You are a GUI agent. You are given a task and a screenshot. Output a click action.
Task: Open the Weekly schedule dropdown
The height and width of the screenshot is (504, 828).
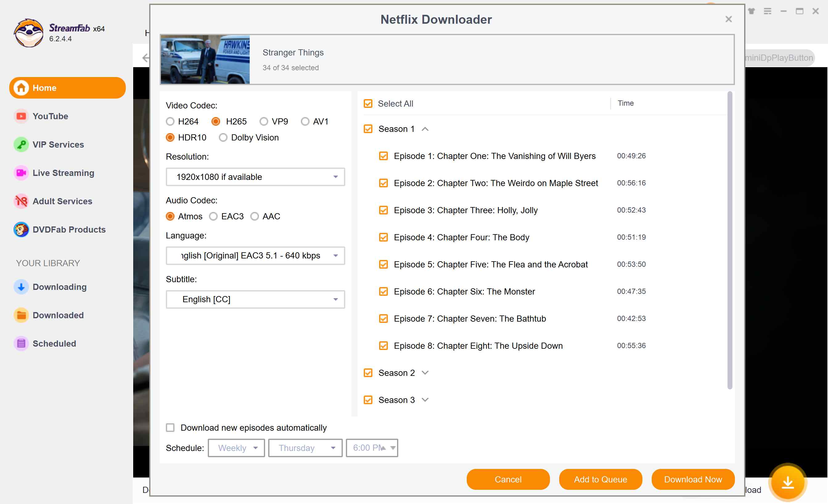tap(236, 448)
